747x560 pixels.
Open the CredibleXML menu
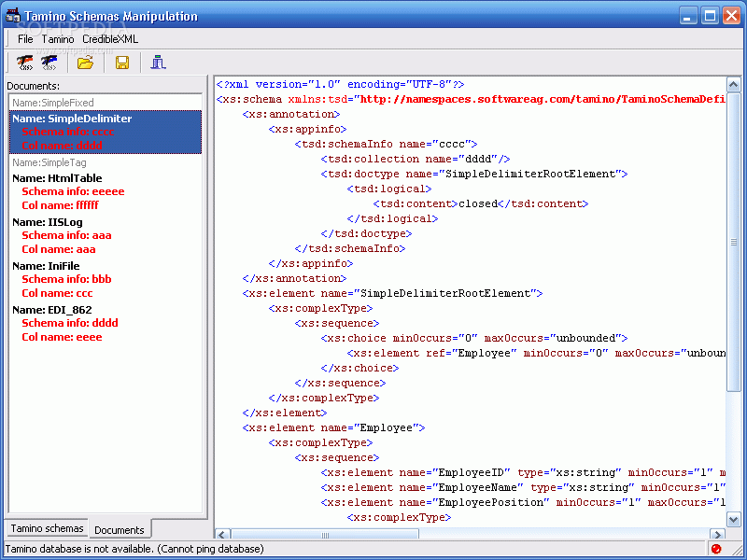[x=110, y=39]
